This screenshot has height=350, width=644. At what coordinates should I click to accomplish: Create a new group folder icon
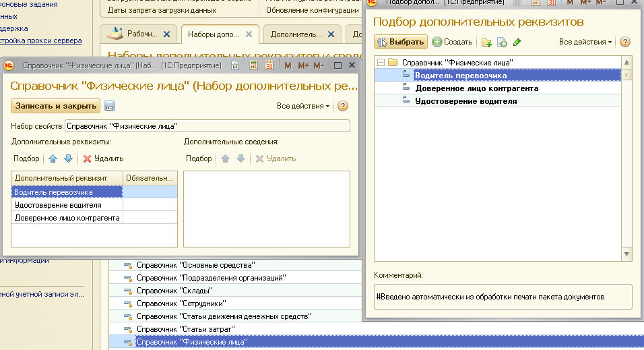click(x=486, y=42)
